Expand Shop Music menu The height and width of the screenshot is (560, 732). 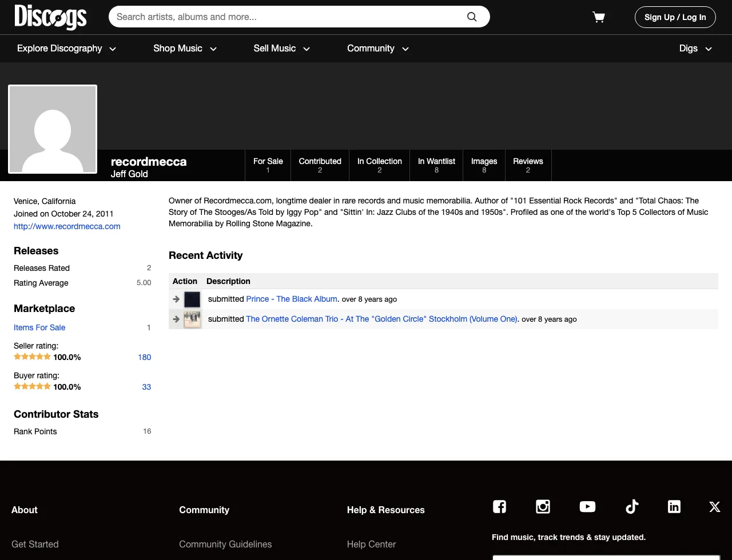coord(185,49)
